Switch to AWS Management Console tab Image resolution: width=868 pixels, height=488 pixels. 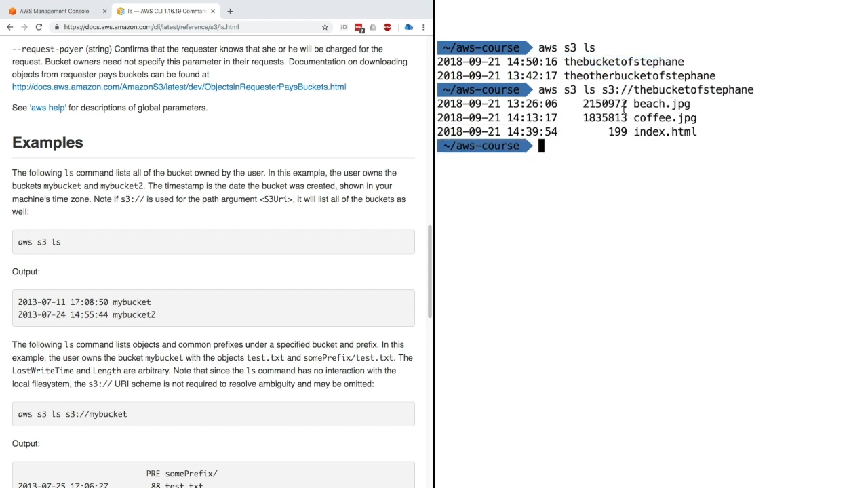coord(54,11)
